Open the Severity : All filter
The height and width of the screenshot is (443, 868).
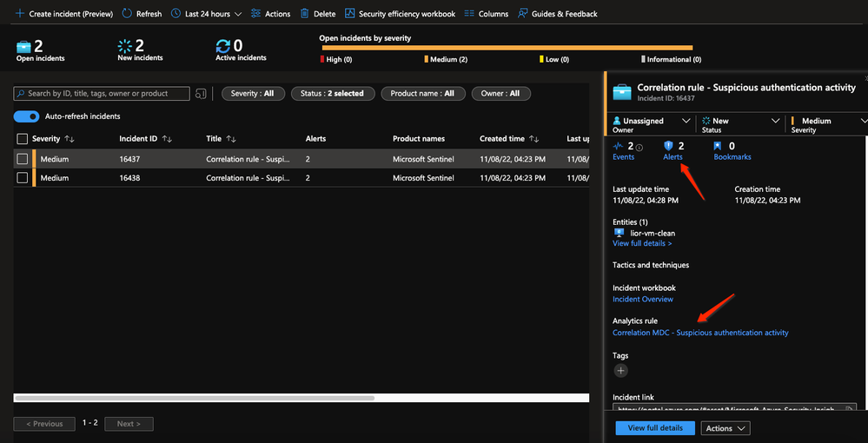(253, 94)
